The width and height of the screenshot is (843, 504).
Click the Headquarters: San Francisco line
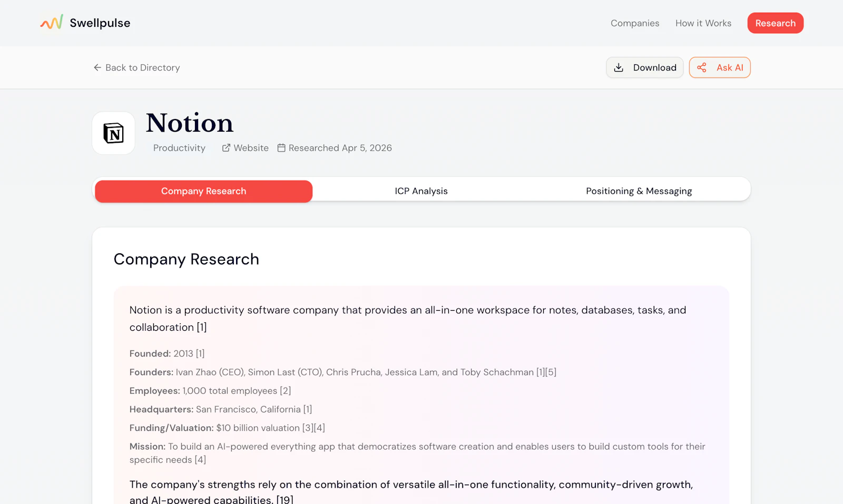[x=221, y=409]
